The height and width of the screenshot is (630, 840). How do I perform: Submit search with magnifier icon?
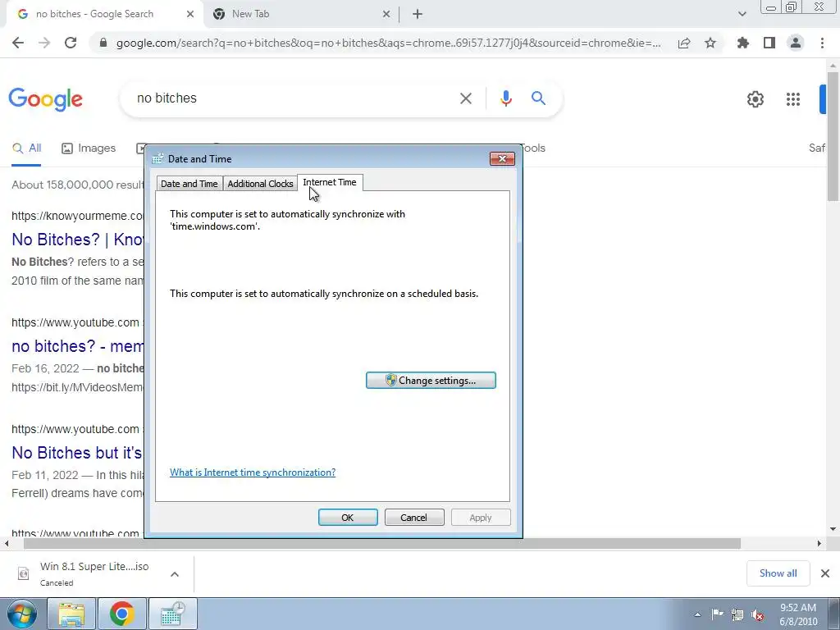538,98
